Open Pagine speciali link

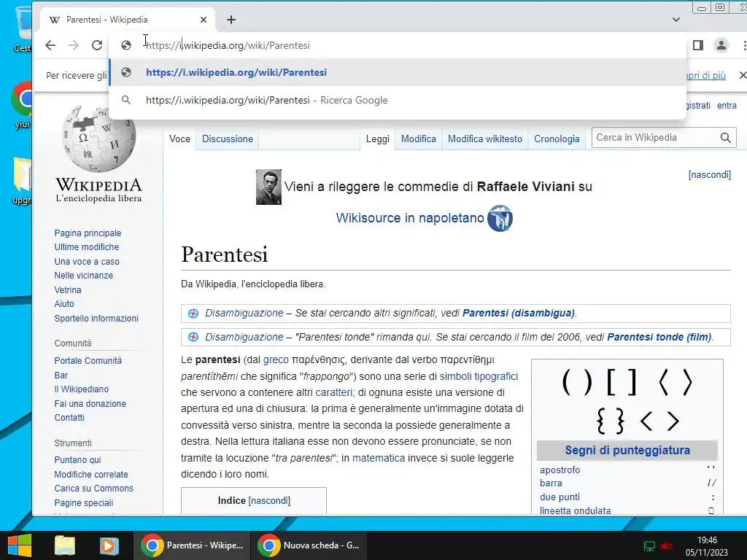click(x=84, y=502)
